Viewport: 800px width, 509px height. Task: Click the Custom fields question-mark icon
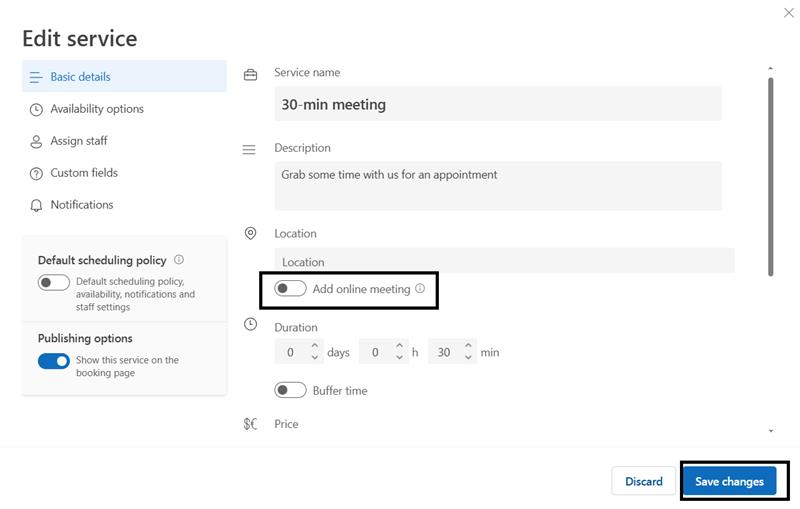36,174
